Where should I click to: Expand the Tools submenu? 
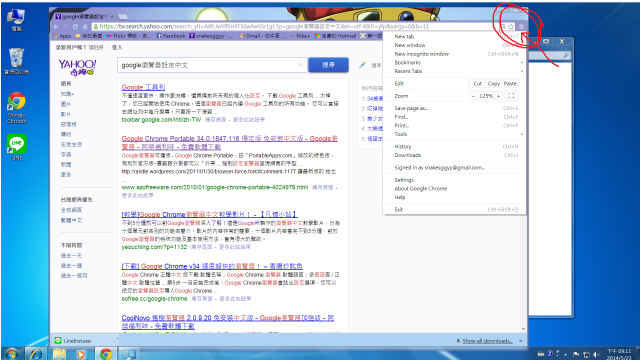point(454,134)
